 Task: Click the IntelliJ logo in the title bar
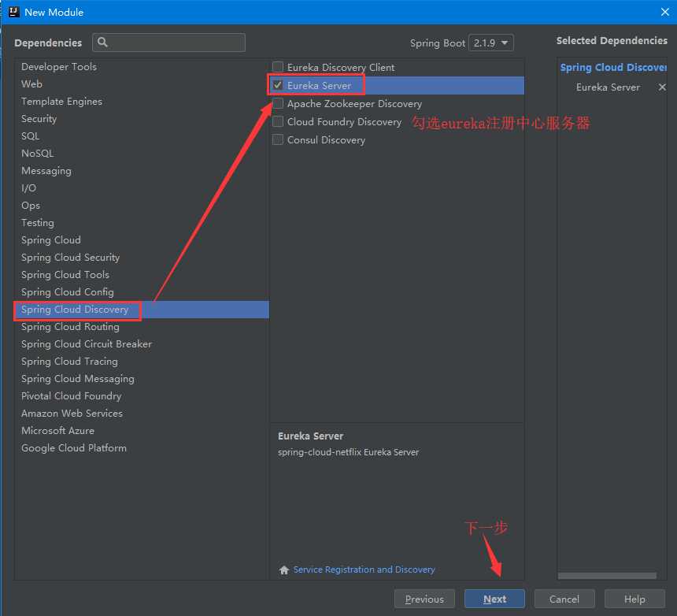(14, 12)
